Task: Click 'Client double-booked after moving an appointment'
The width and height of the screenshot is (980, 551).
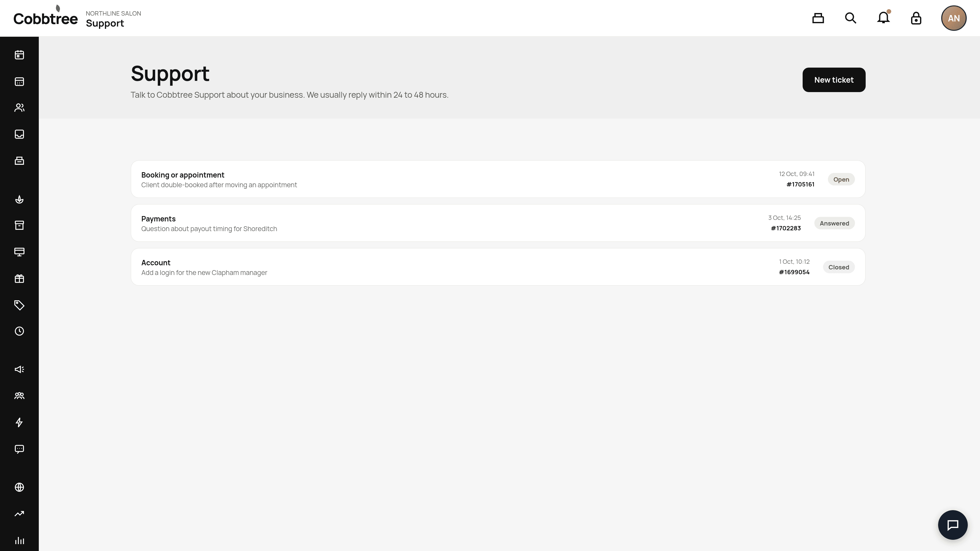Action: (219, 185)
